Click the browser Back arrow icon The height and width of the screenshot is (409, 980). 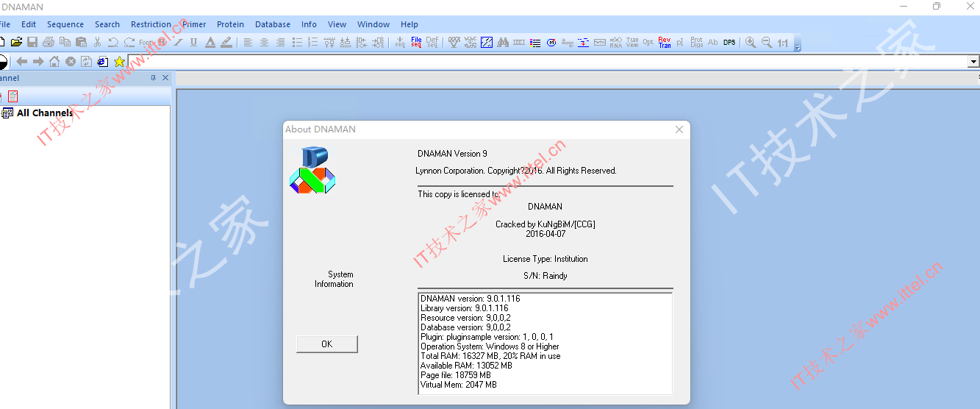click(22, 62)
